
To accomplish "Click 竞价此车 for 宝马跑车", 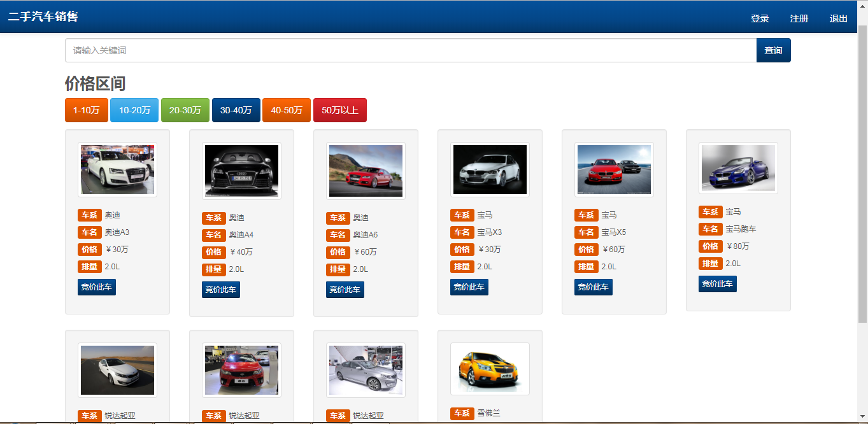I will pyautogui.click(x=718, y=284).
